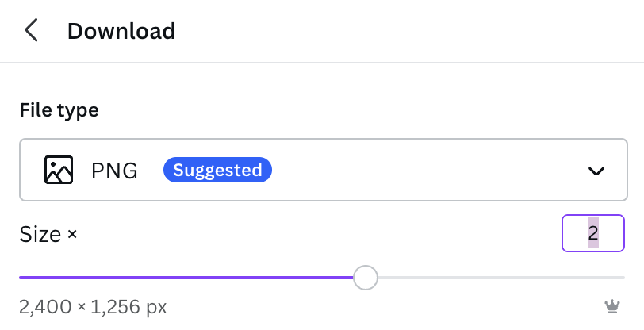
Task: Click empty space inside the file type box
Action: [427, 170]
